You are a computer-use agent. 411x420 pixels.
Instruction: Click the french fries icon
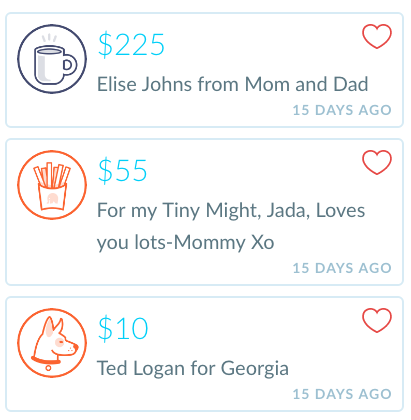tap(52, 185)
